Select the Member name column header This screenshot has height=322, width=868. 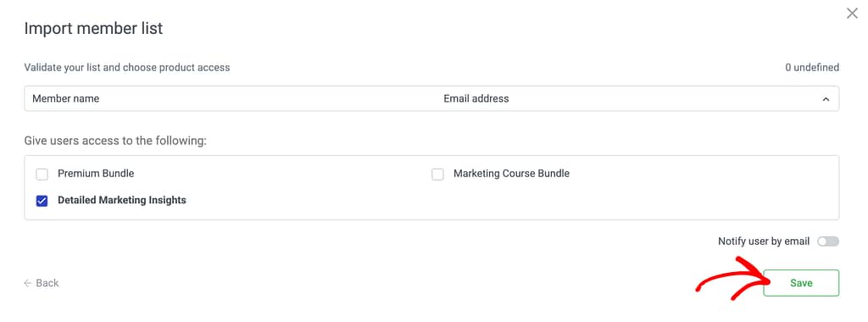point(66,98)
